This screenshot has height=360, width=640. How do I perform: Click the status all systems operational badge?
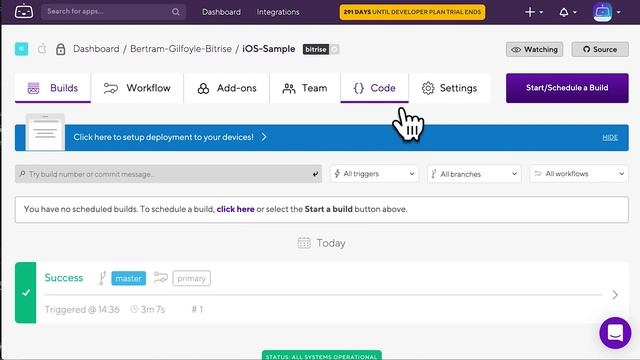(x=322, y=356)
